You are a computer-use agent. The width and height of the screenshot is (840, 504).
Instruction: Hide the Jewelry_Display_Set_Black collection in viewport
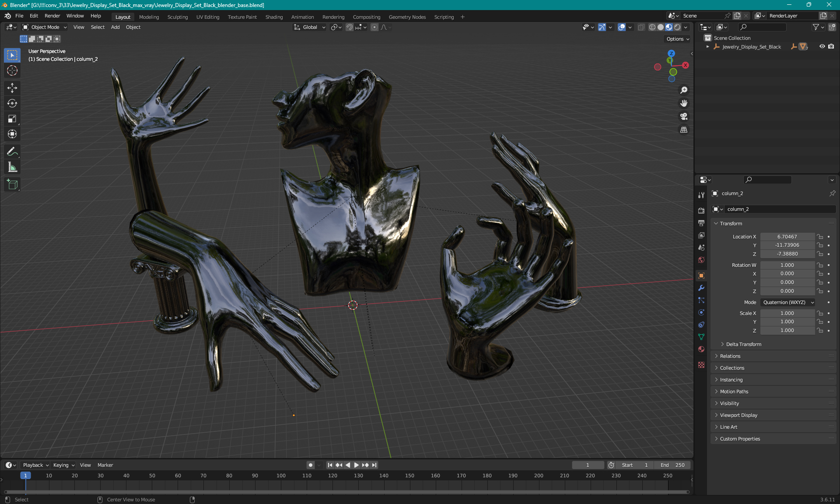(x=822, y=46)
